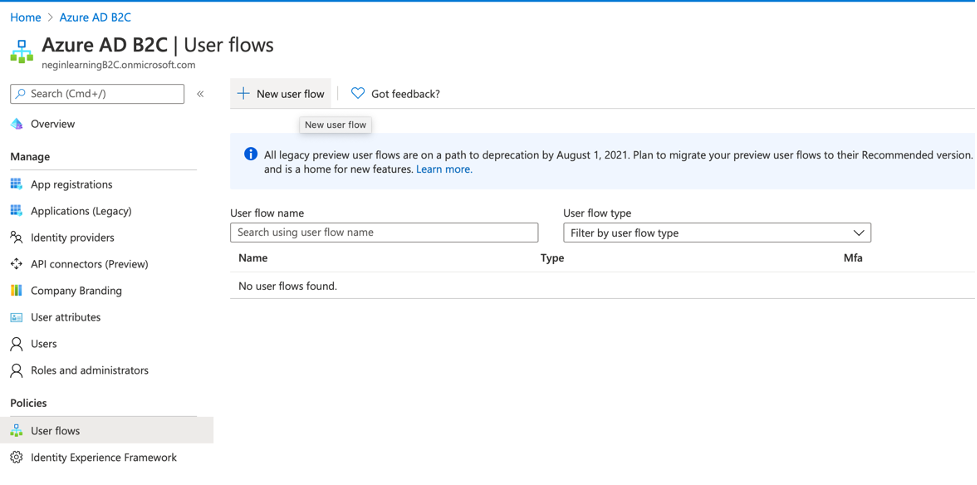
Task: Click the Roles and administrators icon
Action: click(16, 370)
